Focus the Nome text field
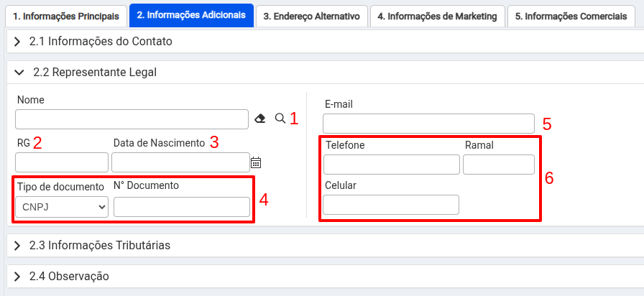The width and height of the screenshot is (644, 296). coord(132,119)
